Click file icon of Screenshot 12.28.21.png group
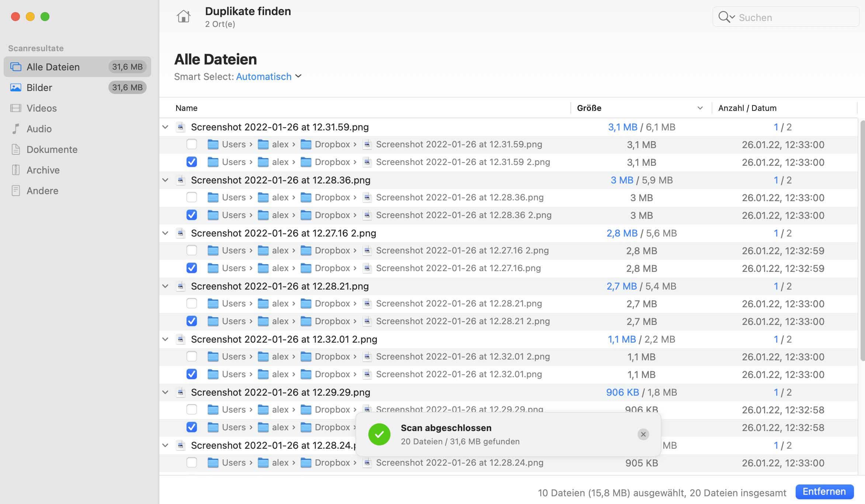The width and height of the screenshot is (865, 504). (x=180, y=286)
